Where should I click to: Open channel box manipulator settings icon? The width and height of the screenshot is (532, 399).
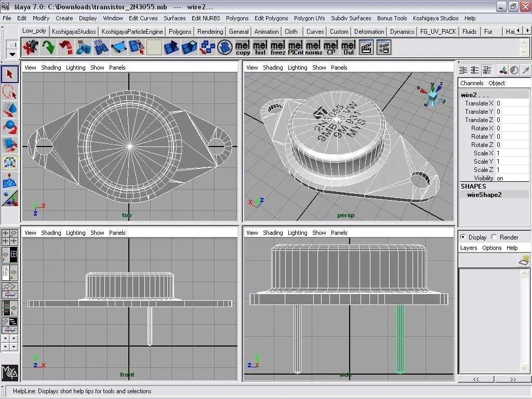pos(503,70)
